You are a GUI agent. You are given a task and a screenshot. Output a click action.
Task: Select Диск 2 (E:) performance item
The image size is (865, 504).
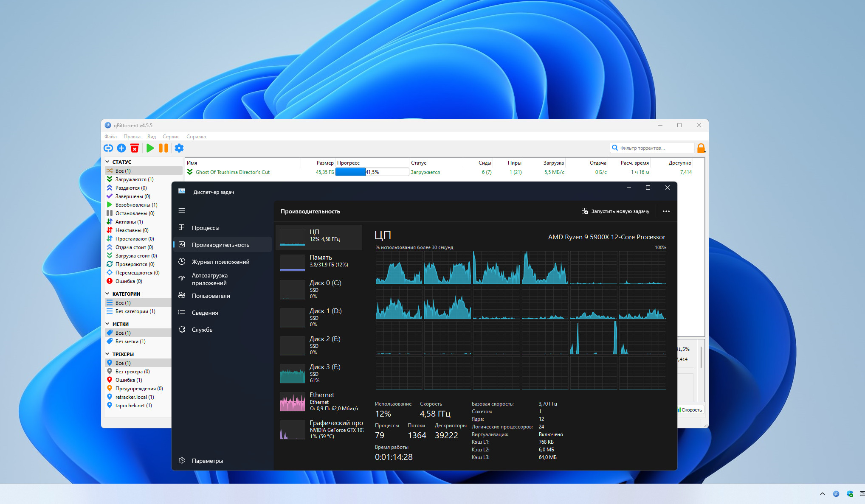pos(319,345)
